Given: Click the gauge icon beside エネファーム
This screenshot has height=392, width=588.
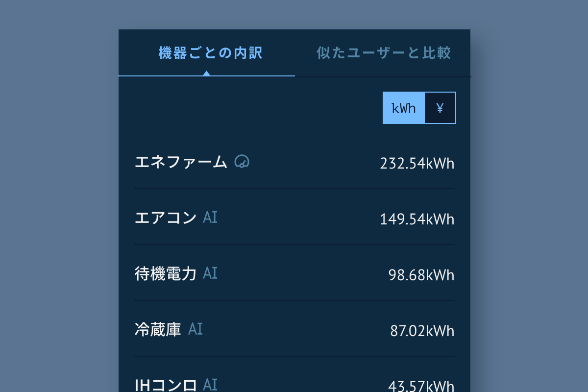Looking at the screenshot, I should 242,161.
